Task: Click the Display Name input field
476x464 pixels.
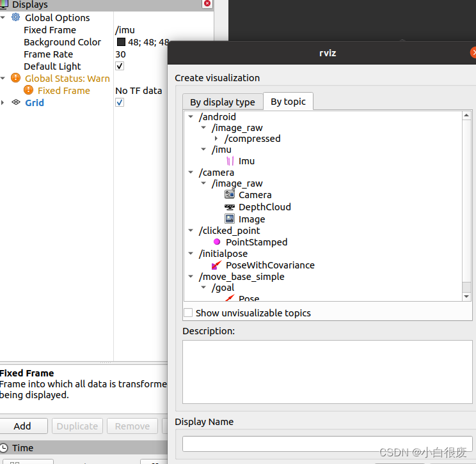Action: point(328,444)
